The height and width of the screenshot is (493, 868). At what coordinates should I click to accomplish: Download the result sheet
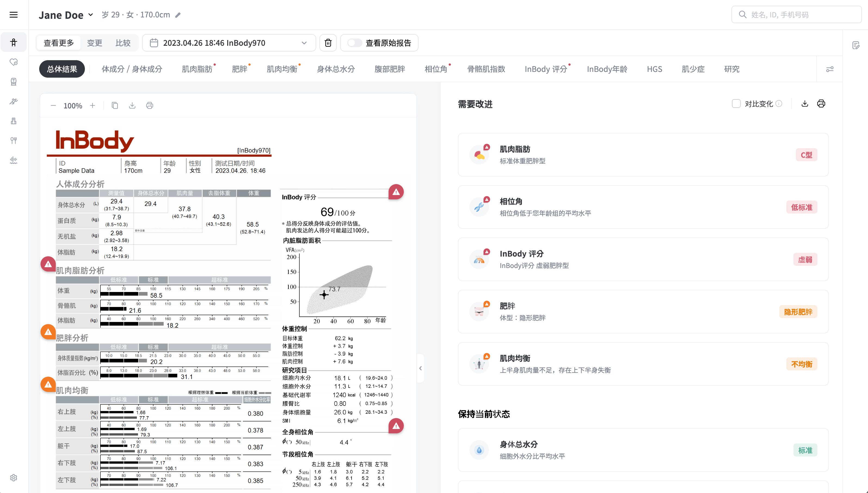click(132, 106)
